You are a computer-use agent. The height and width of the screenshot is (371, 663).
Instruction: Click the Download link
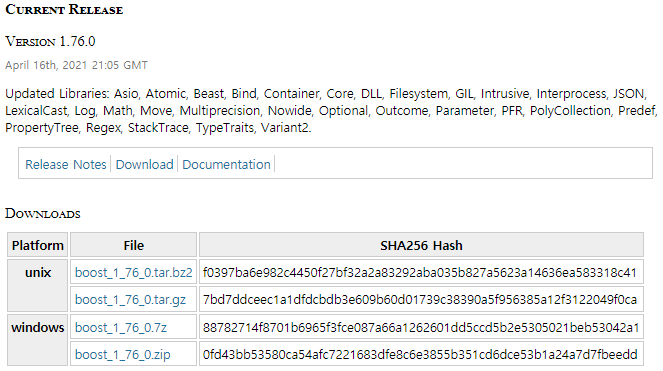145,164
